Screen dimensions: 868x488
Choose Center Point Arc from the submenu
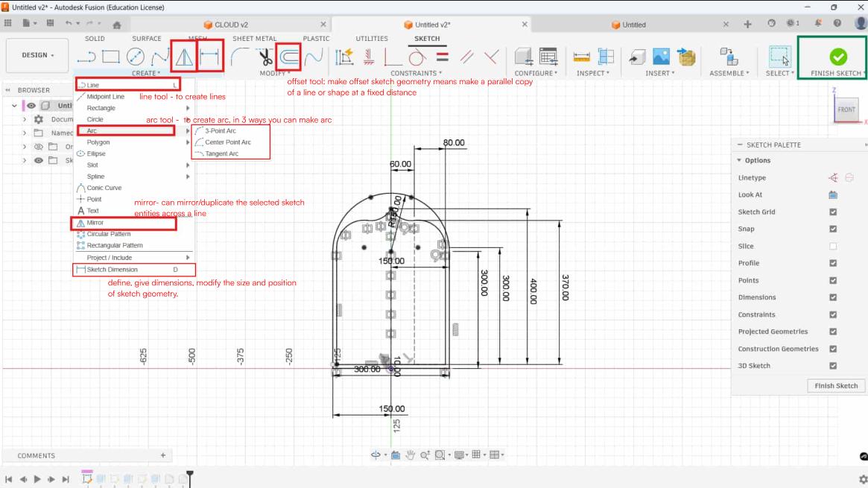click(227, 142)
